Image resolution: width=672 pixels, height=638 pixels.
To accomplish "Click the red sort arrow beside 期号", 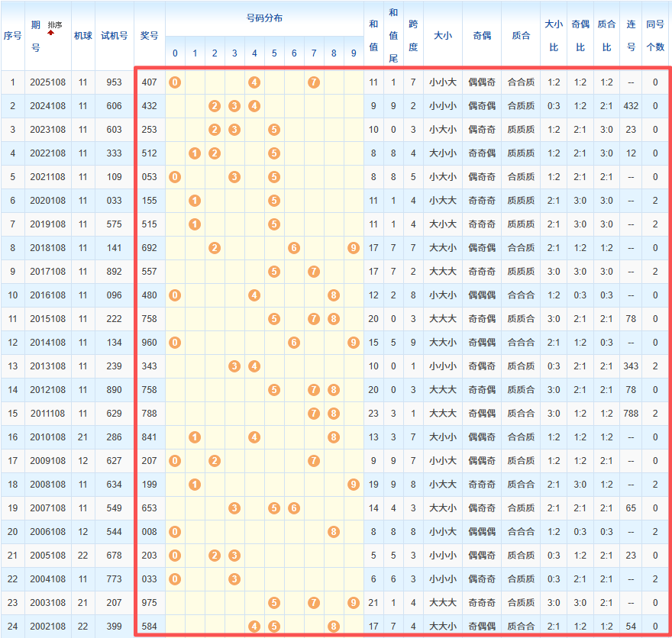I will point(50,33).
